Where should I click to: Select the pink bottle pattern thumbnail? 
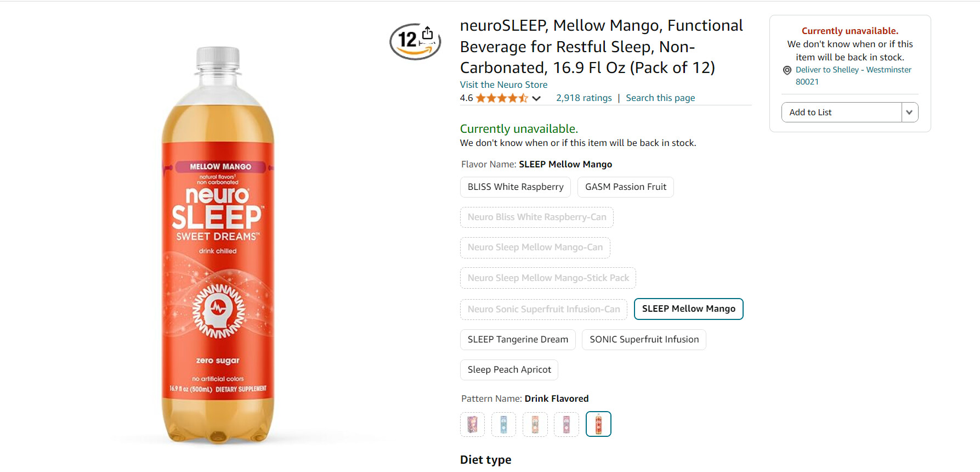click(567, 424)
